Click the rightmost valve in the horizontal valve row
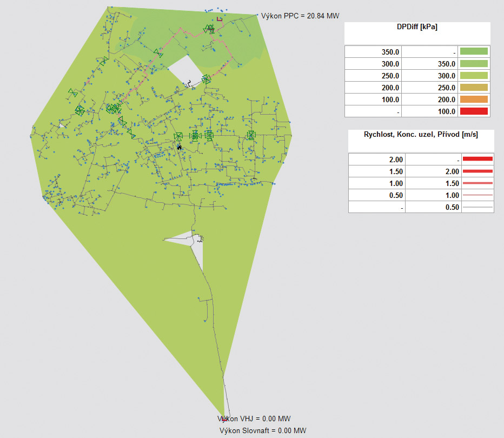504x438 pixels. click(250, 135)
